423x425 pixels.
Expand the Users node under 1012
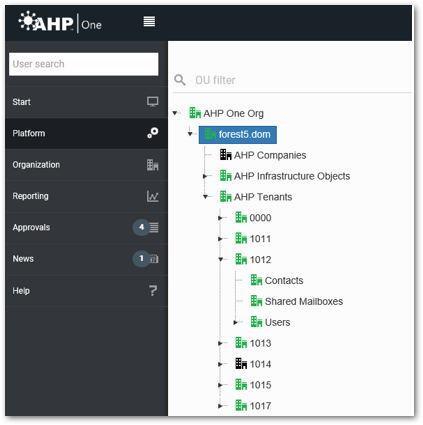pyautogui.click(x=235, y=322)
